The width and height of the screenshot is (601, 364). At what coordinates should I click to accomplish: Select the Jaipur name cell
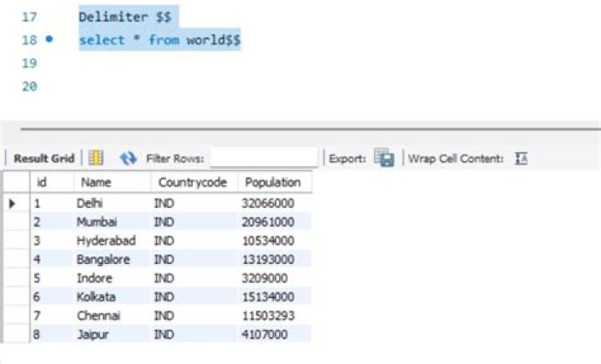[x=90, y=335]
